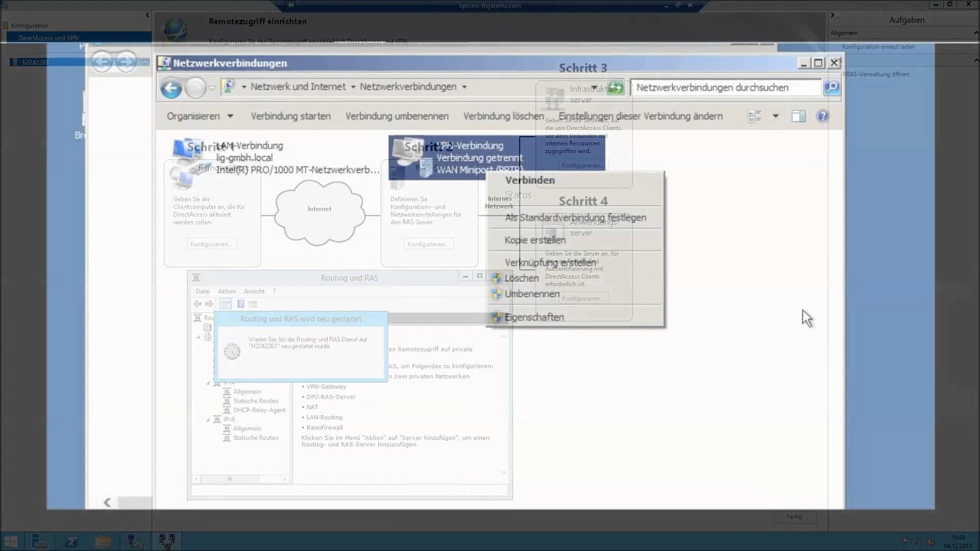980x551 pixels.
Task: Toggle the preview pane icon
Action: pyautogui.click(x=799, y=116)
